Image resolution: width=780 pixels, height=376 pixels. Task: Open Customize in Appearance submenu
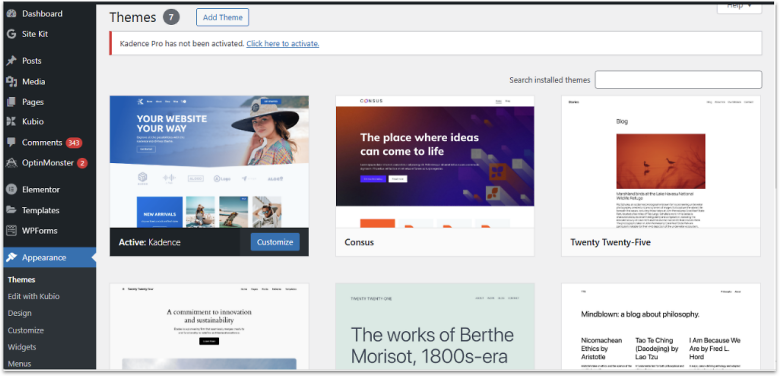(x=25, y=330)
